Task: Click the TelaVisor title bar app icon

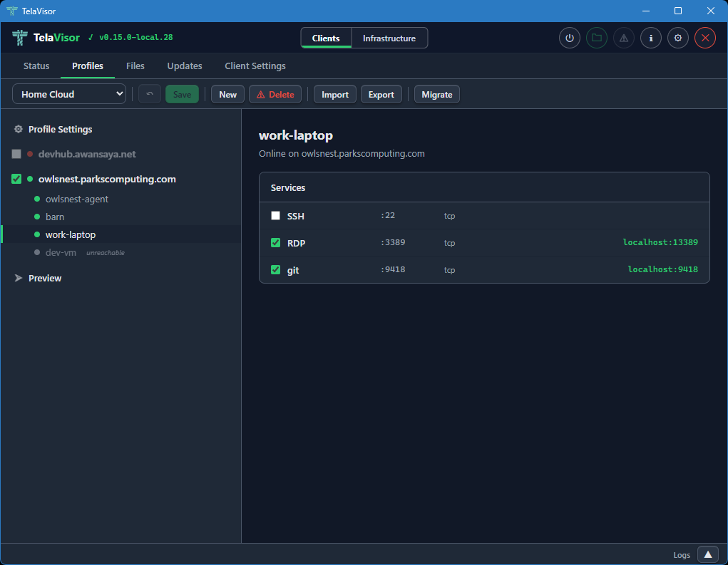Action: pos(12,11)
